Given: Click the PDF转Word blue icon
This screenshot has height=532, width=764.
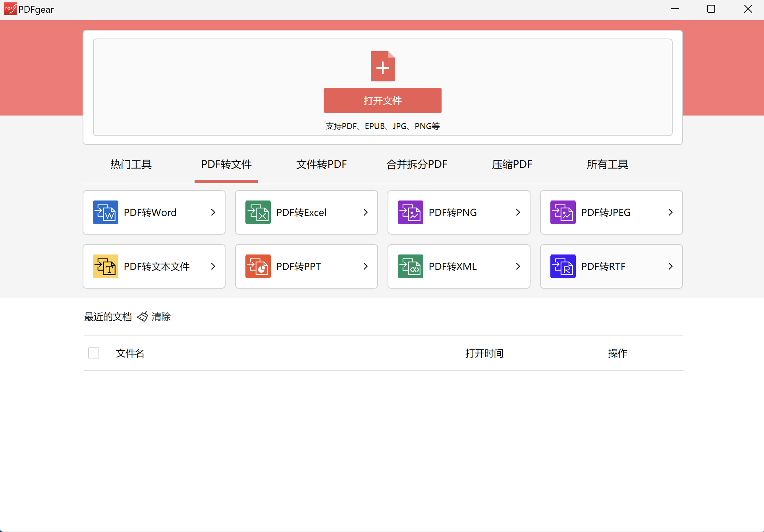Looking at the screenshot, I should click(x=105, y=212).
